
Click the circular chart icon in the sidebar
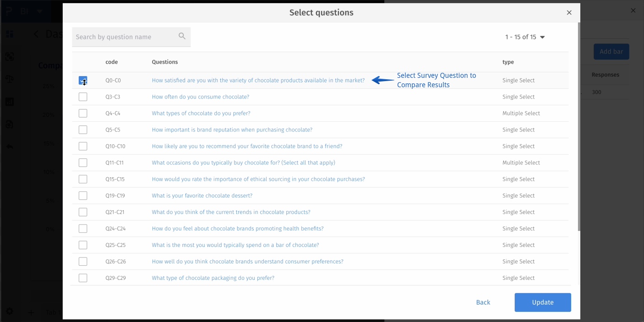10,124
